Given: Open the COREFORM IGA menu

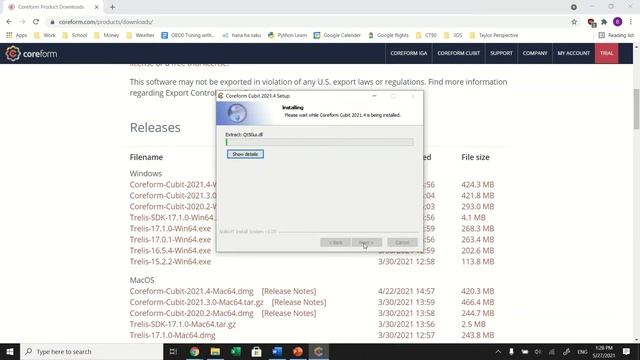Looking at the screenshot, I should click(409, 53).
